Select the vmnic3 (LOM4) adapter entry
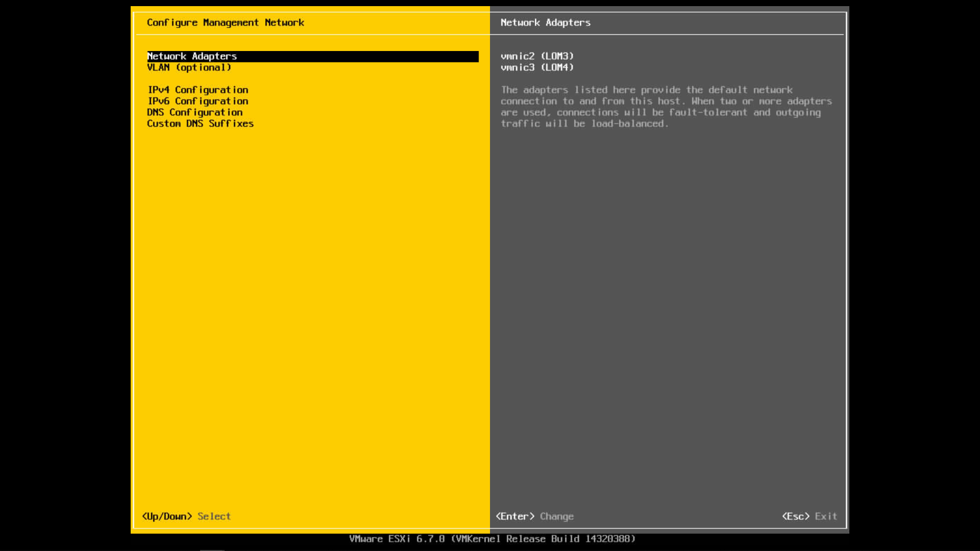 point(537,67)
